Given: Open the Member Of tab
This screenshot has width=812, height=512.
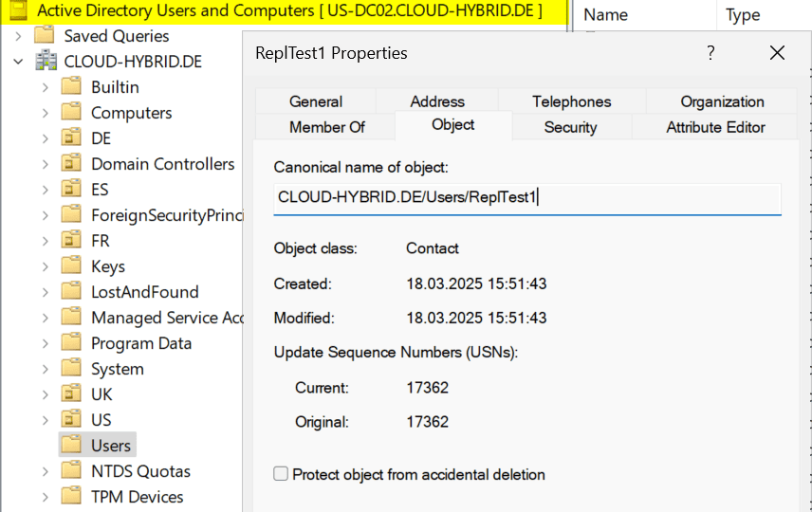Looking at the screenshot, I should coord(326,127).
